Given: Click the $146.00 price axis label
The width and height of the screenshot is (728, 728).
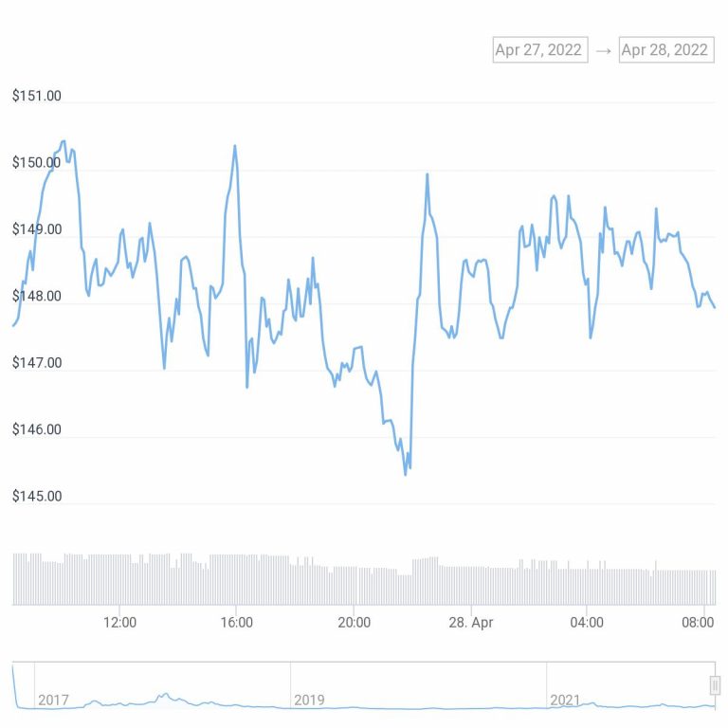Looking at the screenshot, I should [37, 429].
